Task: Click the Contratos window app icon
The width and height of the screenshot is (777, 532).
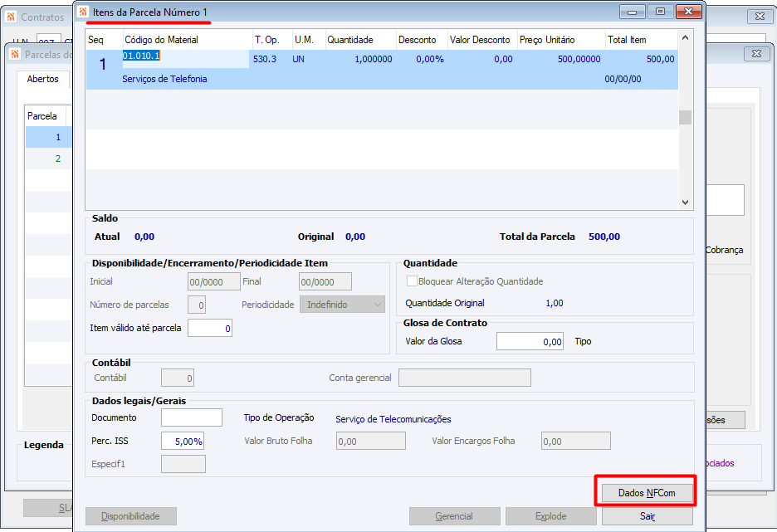Action: coord(11,17)
